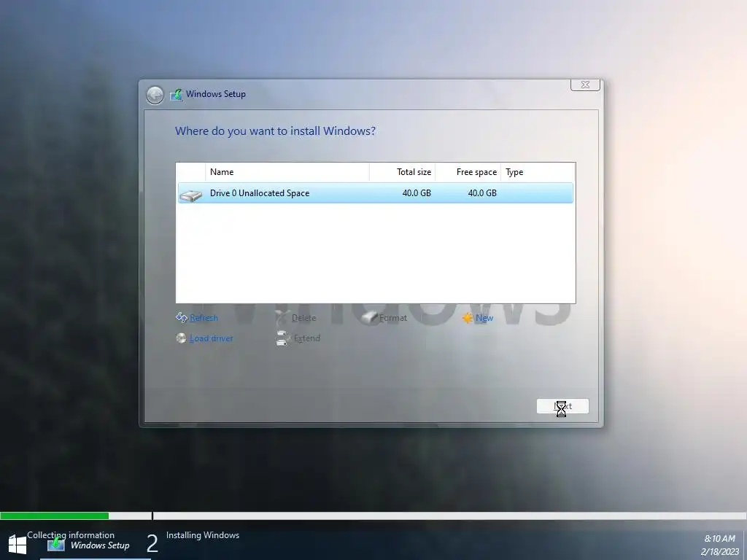Click the Refresh arrows icon
This screenshot has height=560, width=747.
point(182,317)
